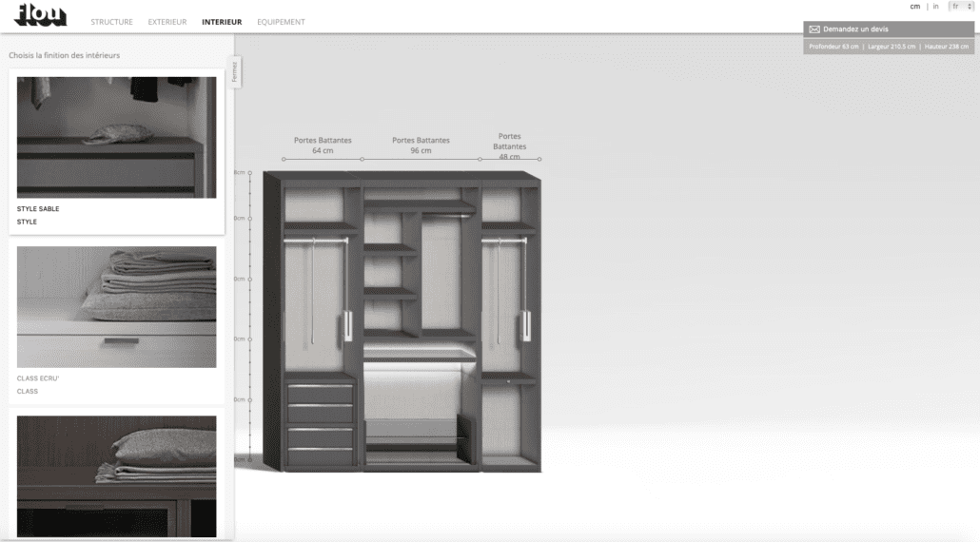The width and height of the screenshot is (980, 542).
Task: Select Class Ecru' interior finish thumbnail
Action: (x=116, y=306)
